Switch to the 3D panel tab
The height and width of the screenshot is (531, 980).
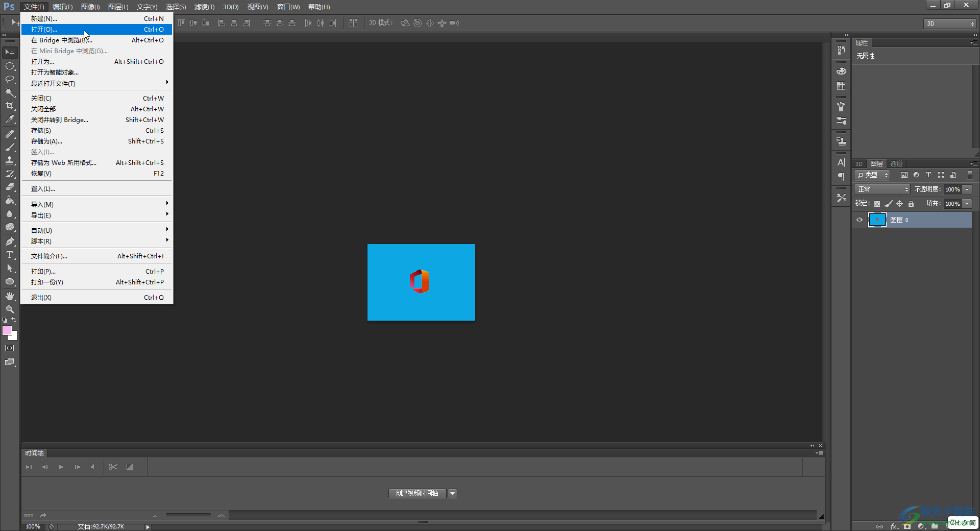click(x=859, y=164)
